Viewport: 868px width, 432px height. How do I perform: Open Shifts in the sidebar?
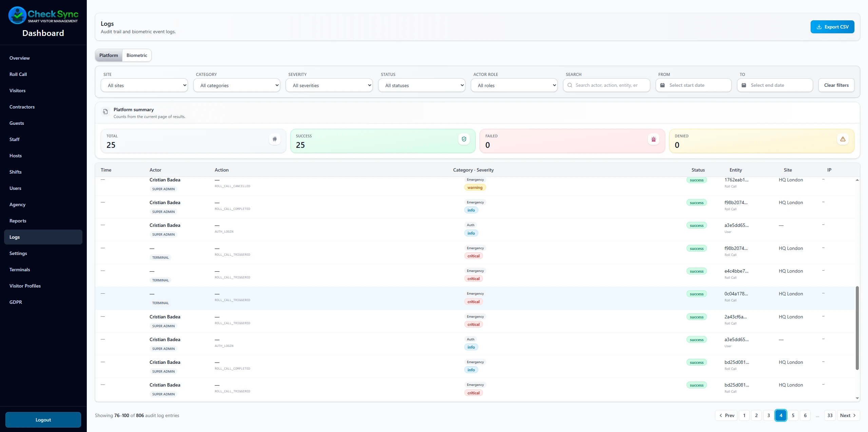43,172
